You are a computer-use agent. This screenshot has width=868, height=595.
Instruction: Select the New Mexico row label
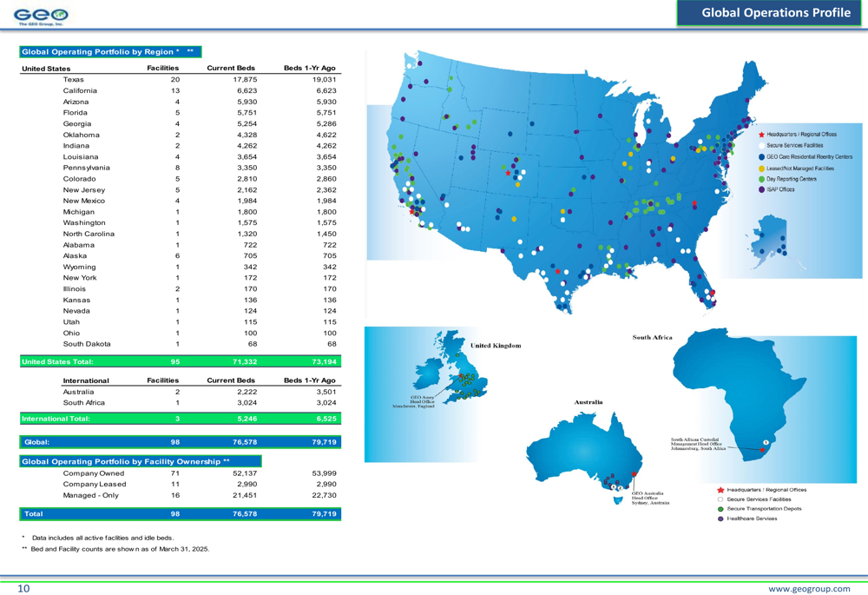[83, 202]
